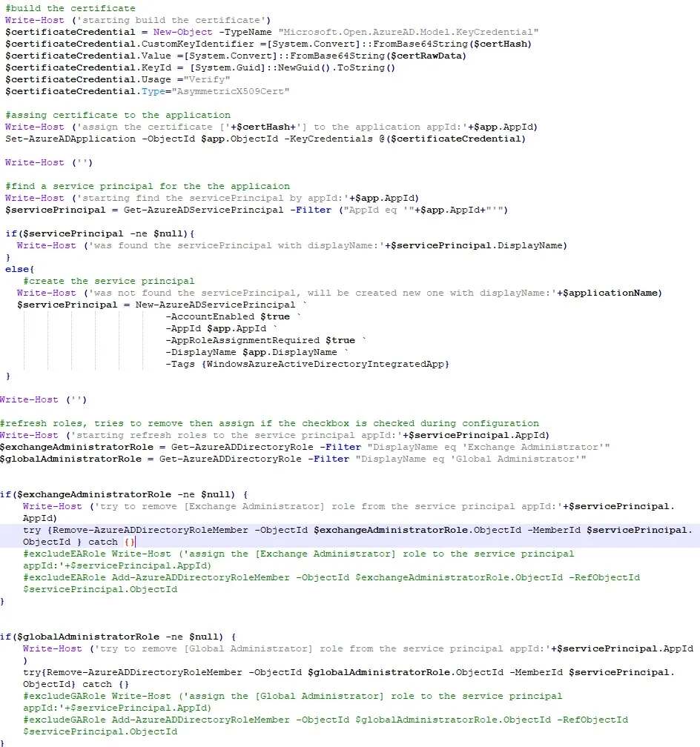Click the 'if($globalAdministratorRole -ne $null) {' line
700x747 pixels.
tap(118, 637)
